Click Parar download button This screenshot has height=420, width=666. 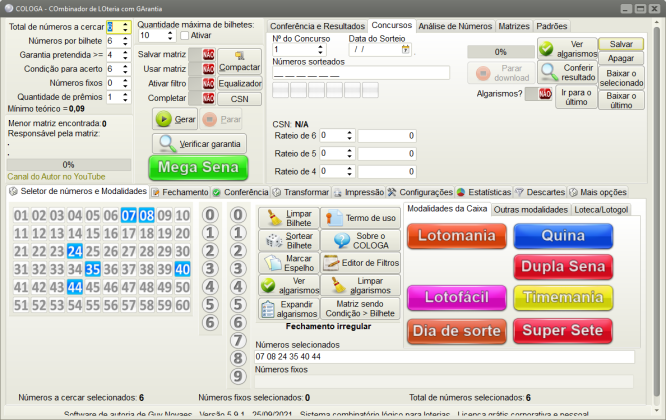[501, 73]
